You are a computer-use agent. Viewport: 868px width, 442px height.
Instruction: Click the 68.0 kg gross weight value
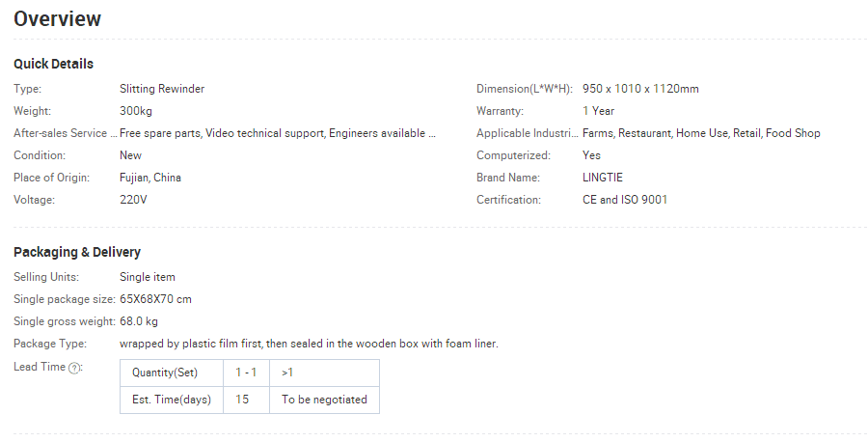coord(138,321)
